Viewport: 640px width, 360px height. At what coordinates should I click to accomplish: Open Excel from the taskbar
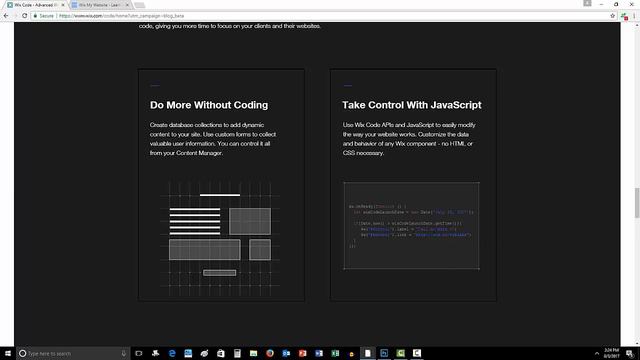pos(335,353)
